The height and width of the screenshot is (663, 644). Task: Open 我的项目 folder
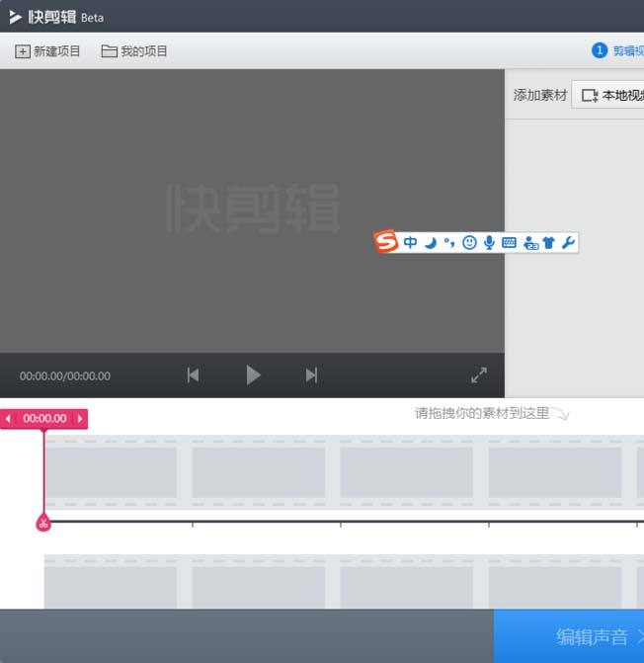[x=134, y=51]
